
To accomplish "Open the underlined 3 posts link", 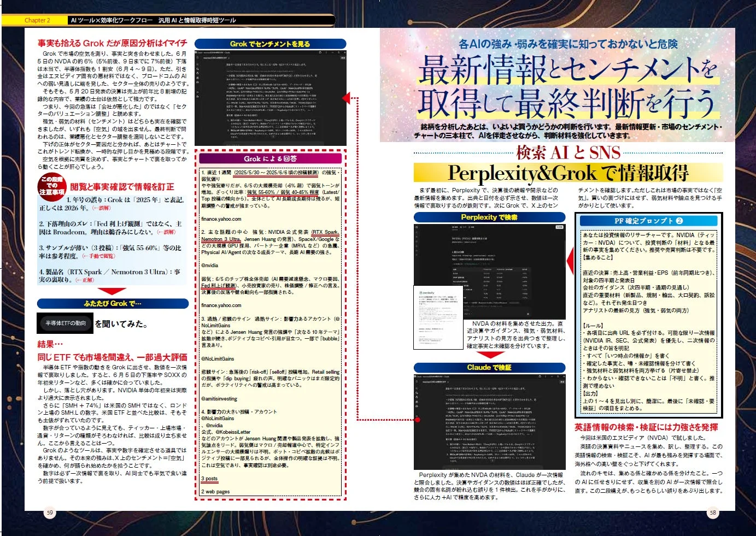I will 209,479.
